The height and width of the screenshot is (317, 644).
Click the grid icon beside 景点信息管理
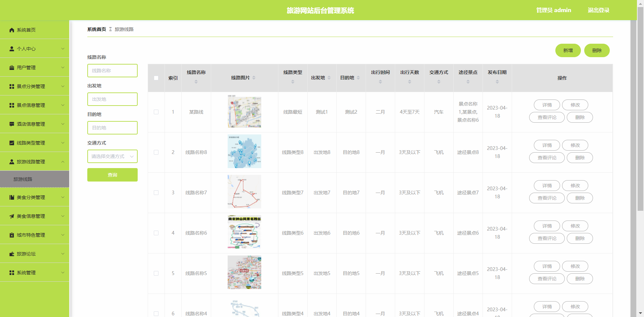tap(12, 105)
